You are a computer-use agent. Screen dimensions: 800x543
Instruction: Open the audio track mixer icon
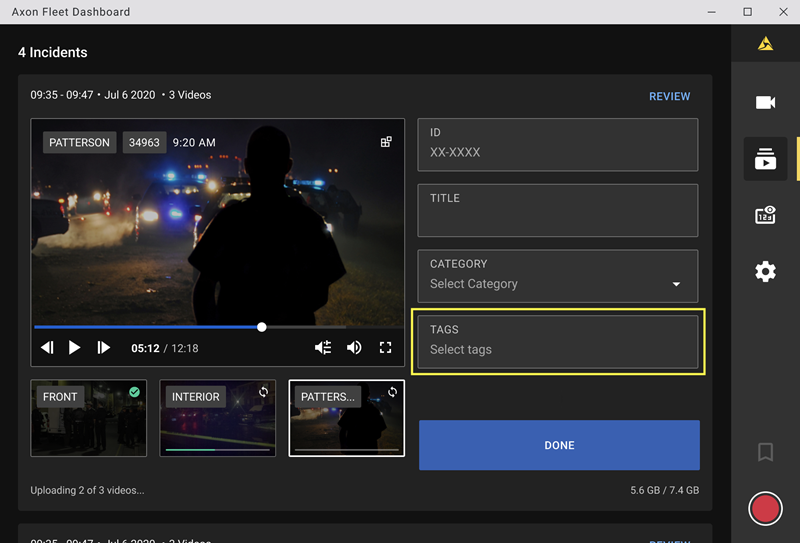323,348
